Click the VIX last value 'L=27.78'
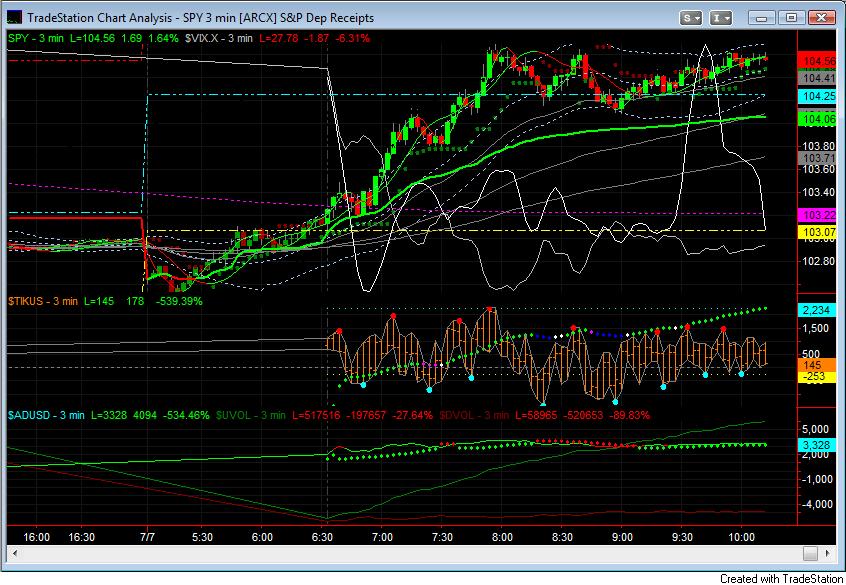The height and width of the screenshot is (585, 846). click(278, 38)
